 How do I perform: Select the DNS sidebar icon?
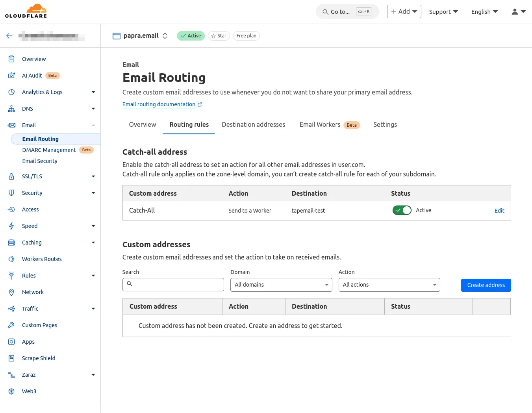pyautogui.click(x=11, y=108)
